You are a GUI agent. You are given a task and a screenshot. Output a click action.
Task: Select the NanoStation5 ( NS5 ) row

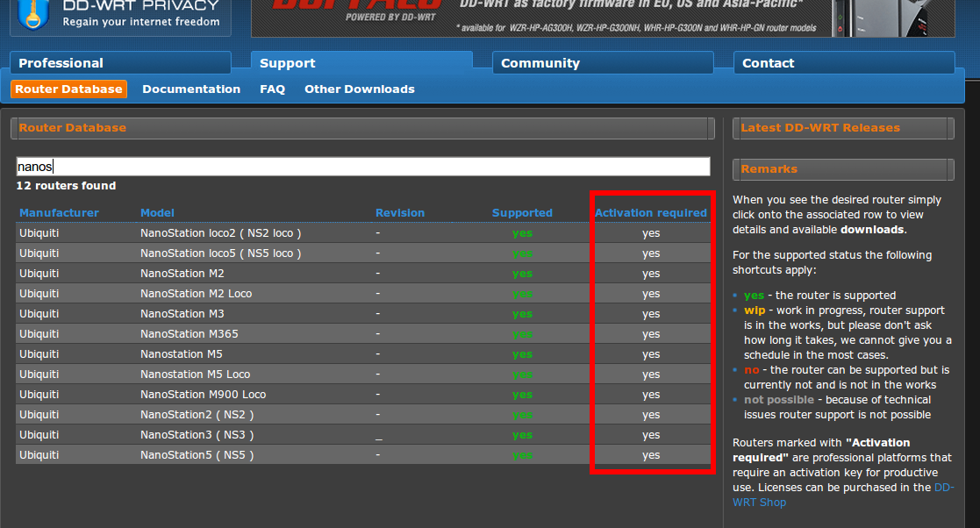pyautogui.click(x=363, y=455)
